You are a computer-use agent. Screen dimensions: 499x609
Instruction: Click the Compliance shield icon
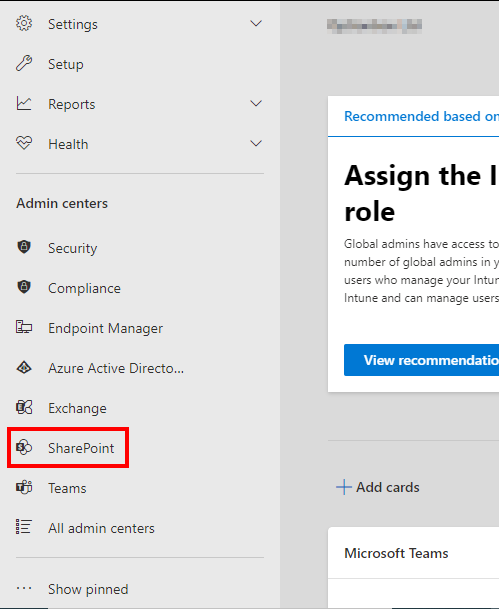pos(24,287)
